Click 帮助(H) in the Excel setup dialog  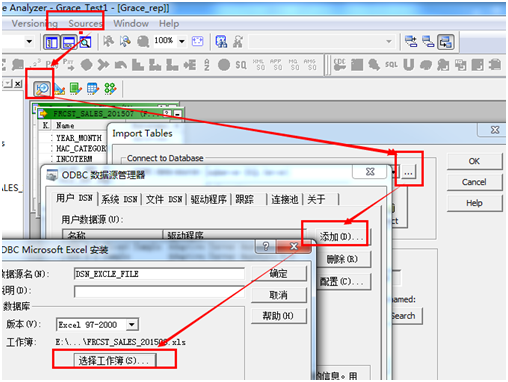279,316
